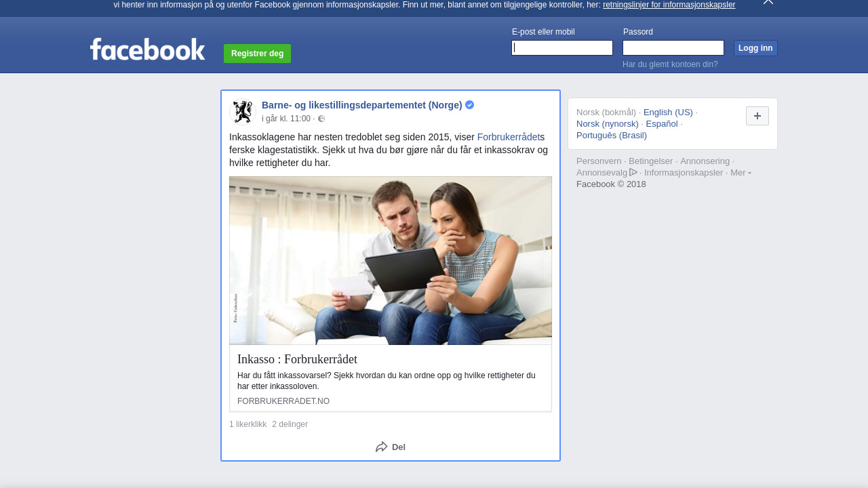Image resolution: width=868 pixels, height=488 pixels.
Task: Click the AdChoices triangle icon
Action: pos(633,172)
